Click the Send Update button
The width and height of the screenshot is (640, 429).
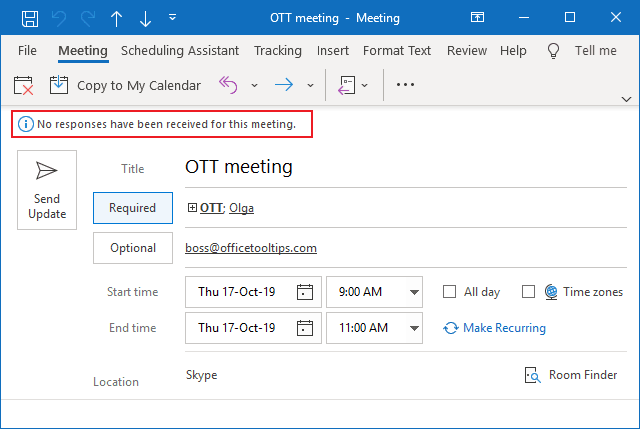pos(47,190)
